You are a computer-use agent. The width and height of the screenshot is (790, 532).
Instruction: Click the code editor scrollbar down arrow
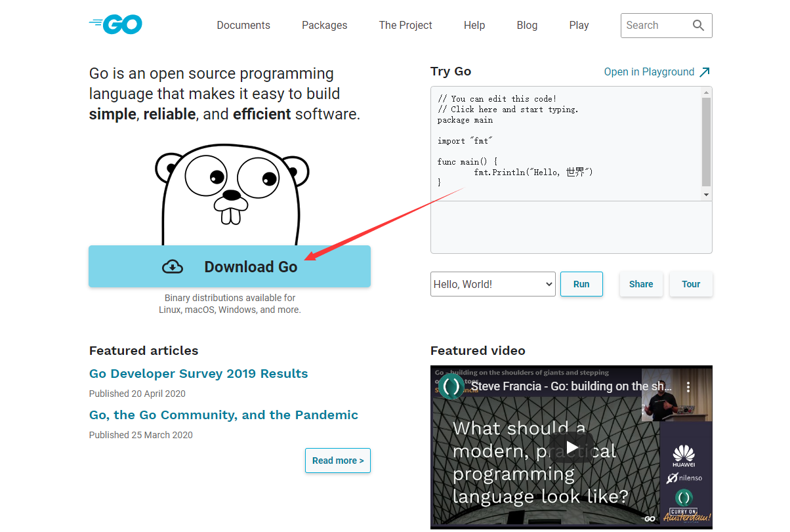coord(706,195)
